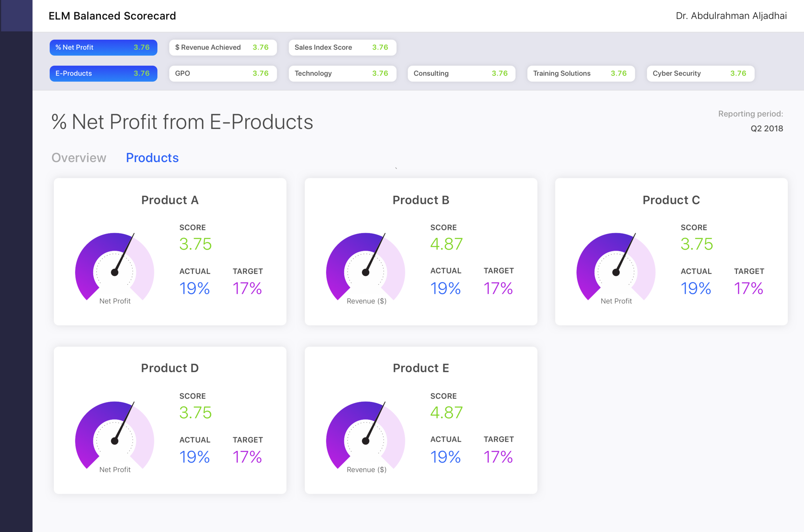Open the Consulting business unit metrics

461,73
